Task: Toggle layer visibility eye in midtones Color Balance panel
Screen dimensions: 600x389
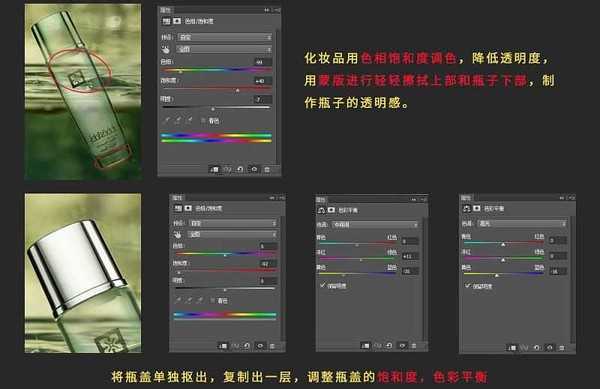Action: coord(402,345)
